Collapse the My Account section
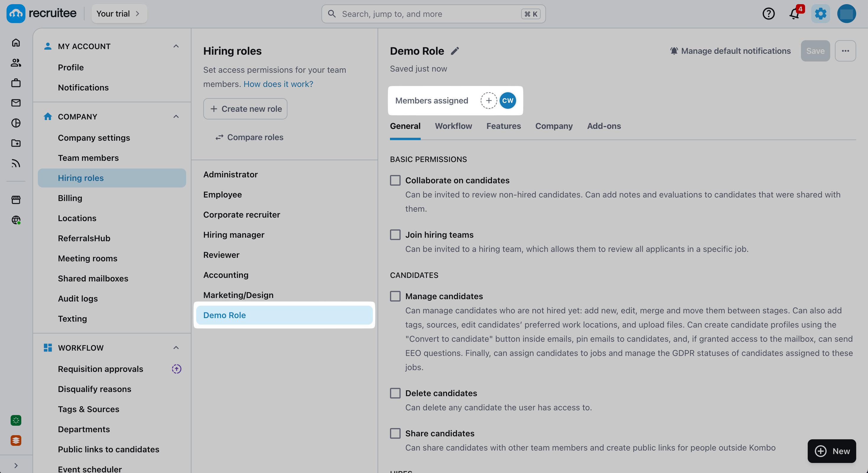Image resolution: width=868 pixels, height=473 pixels. 176,46
